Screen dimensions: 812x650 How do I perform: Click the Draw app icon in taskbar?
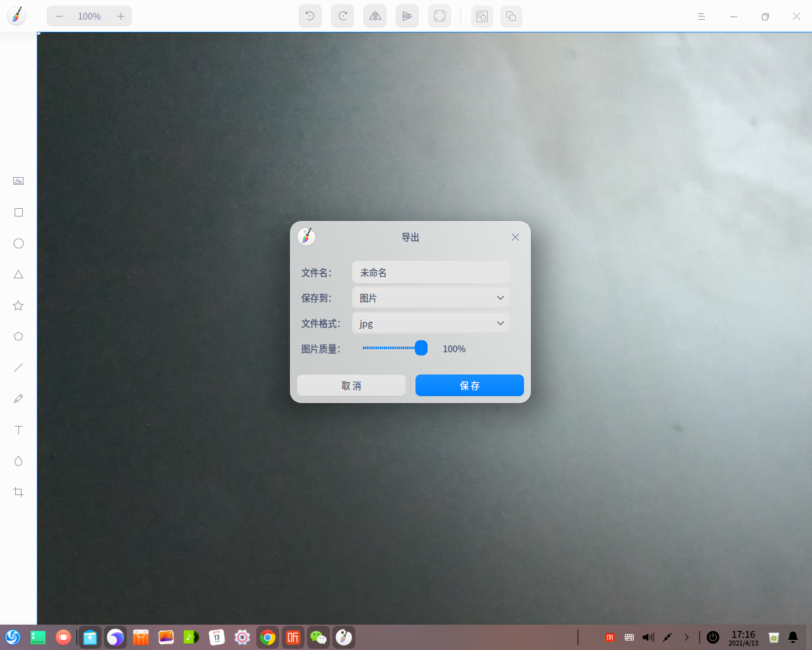click(344, 637)
